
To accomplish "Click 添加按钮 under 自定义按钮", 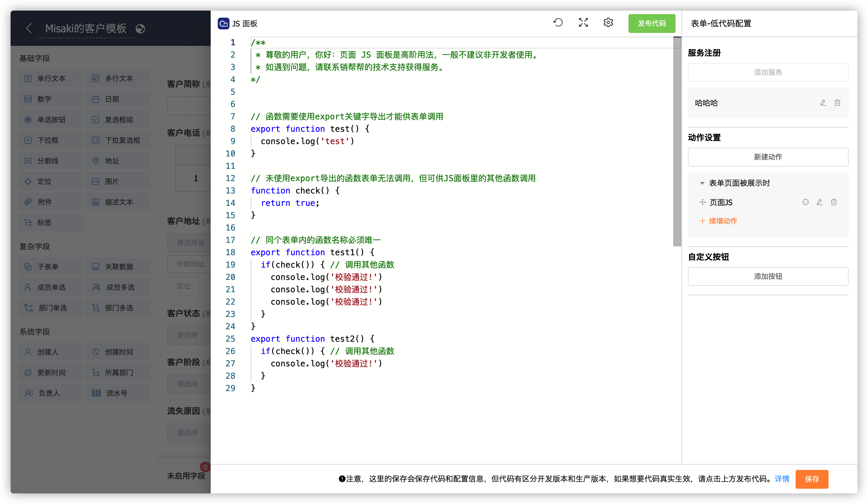I will [x=768, y=276].
